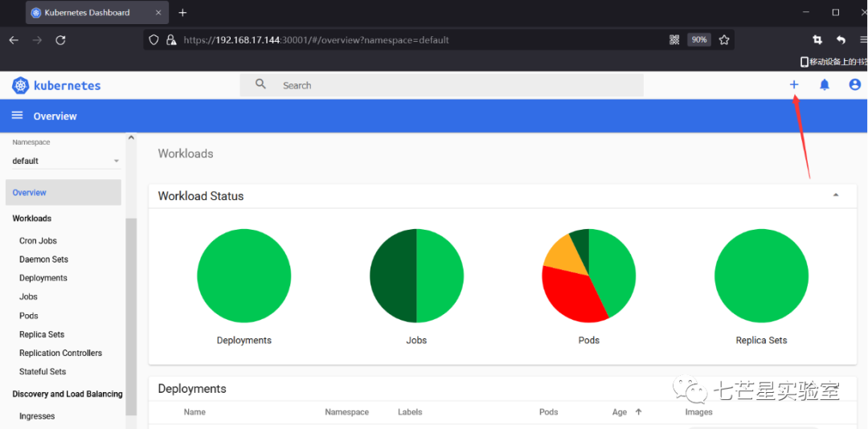
Task: Select Overview in the sidebar
Action: [63, 192]
